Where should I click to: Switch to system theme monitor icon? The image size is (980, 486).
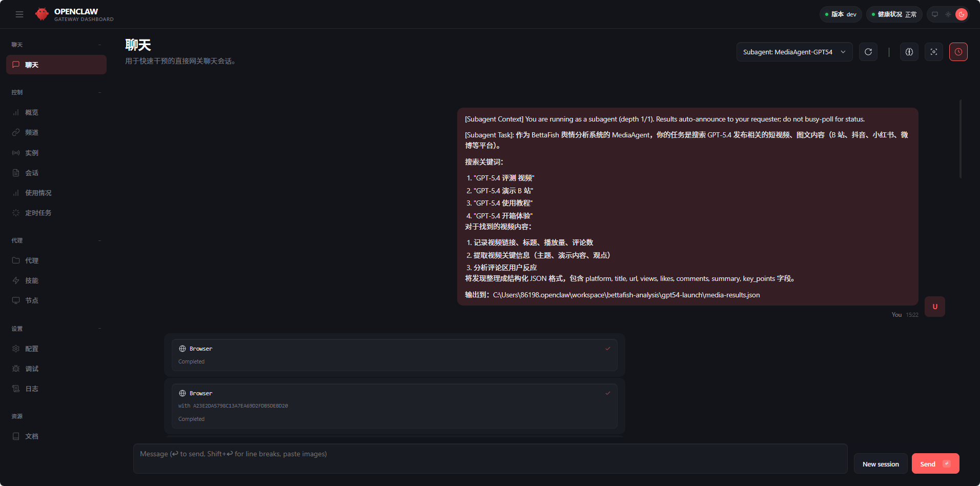pyautogui.click(x=935, y=14)
